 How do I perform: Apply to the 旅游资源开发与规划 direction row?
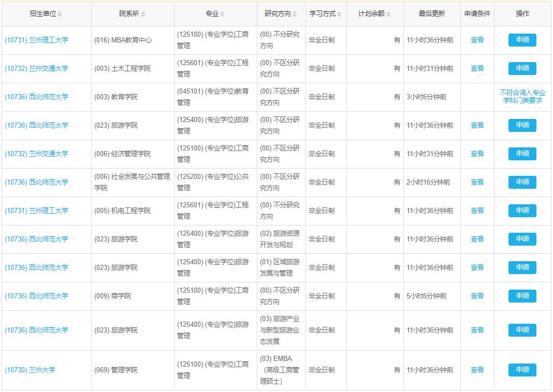[522, 239]
